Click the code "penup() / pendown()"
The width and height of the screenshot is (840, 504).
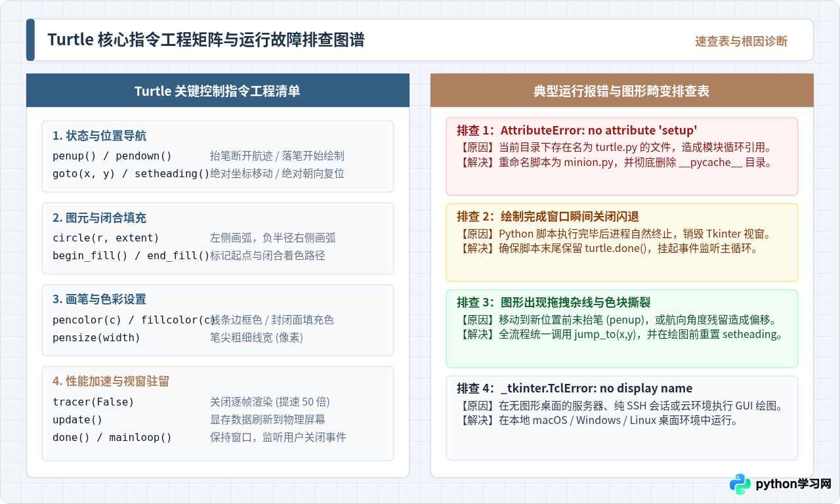pyautogui.click(x=112, y=156)
